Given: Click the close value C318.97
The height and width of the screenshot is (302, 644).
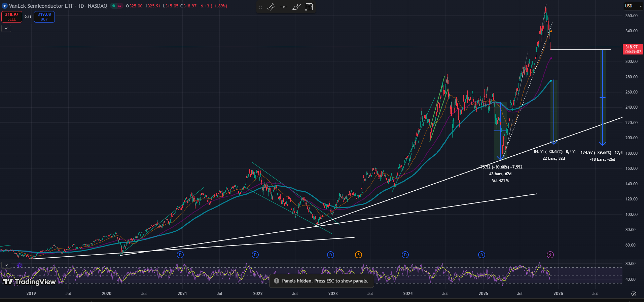Looking at the screenshot, I should click(188, 6).
